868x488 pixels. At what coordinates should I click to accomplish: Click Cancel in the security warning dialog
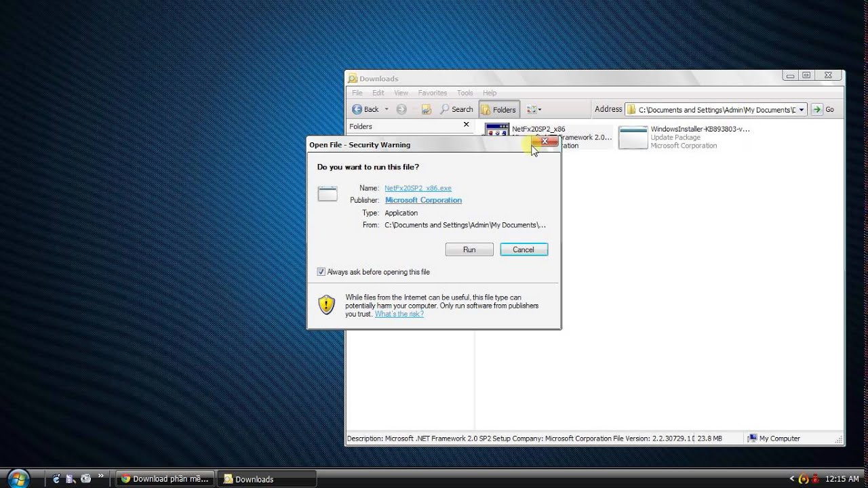pyautogui.click(x=524, y=249)
